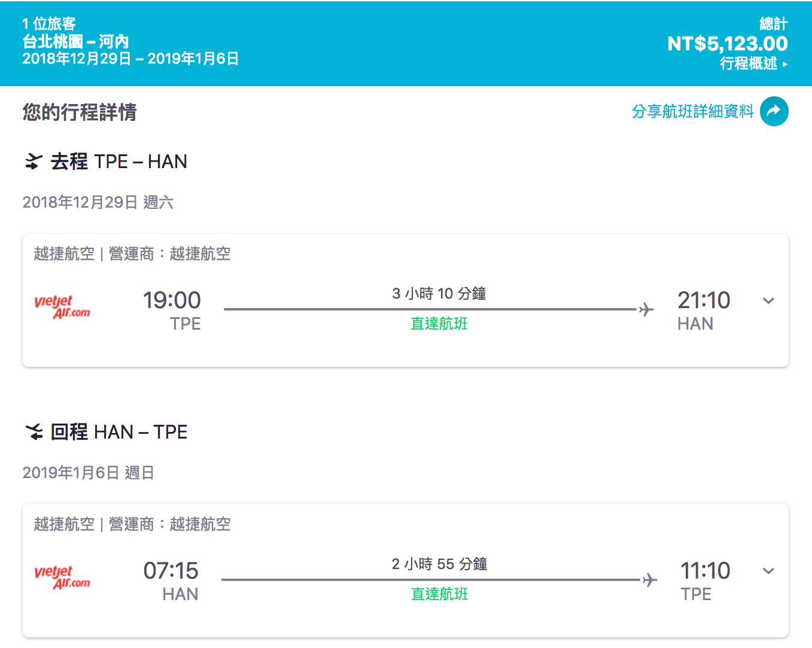The width and height of the screenshot is (812, 648).
Task: Click the 1 位旅客 passenger count in the header
Action: 49,24
